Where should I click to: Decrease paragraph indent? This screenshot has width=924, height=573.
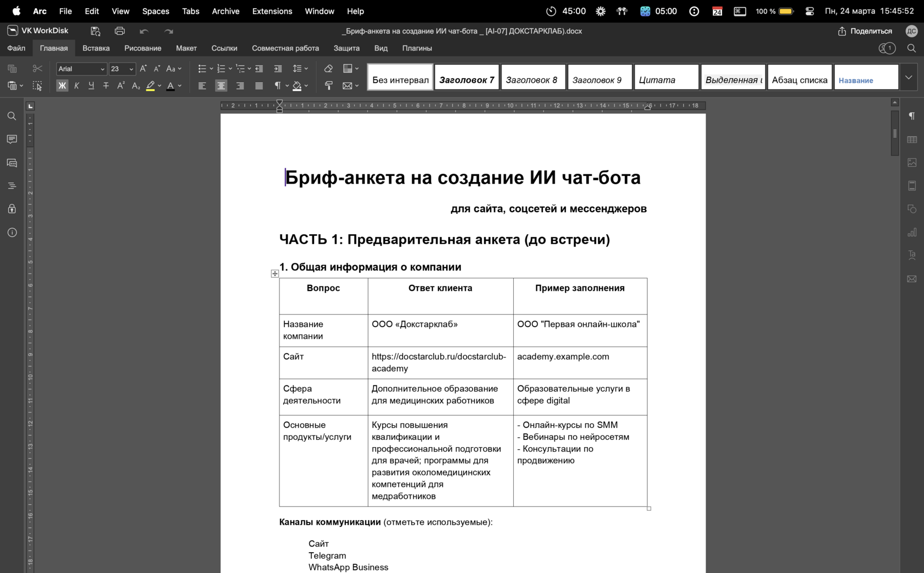(259, 69)
